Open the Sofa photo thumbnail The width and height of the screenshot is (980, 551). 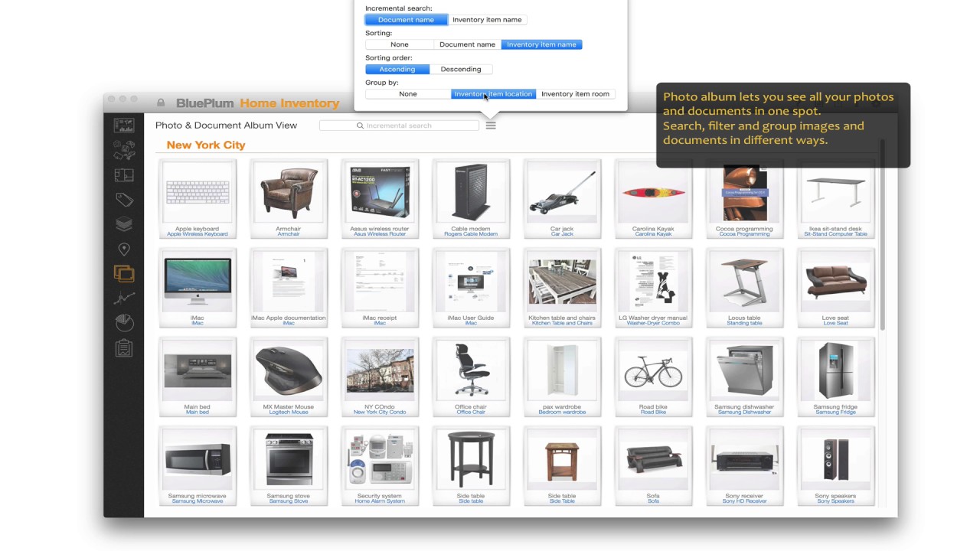[x=653, y=461]
